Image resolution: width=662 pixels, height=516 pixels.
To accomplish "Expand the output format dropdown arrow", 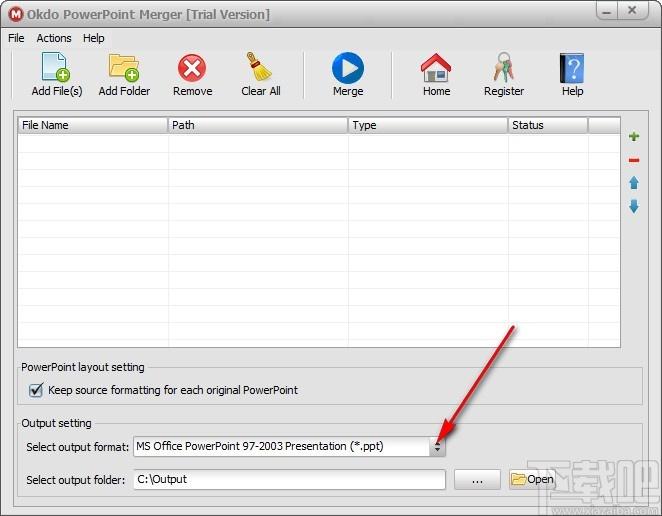I will coord(437,447).
